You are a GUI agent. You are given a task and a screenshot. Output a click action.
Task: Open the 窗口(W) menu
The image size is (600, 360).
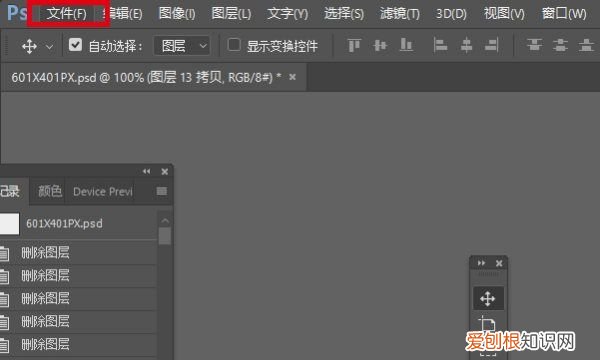click(x=564, y=14)
